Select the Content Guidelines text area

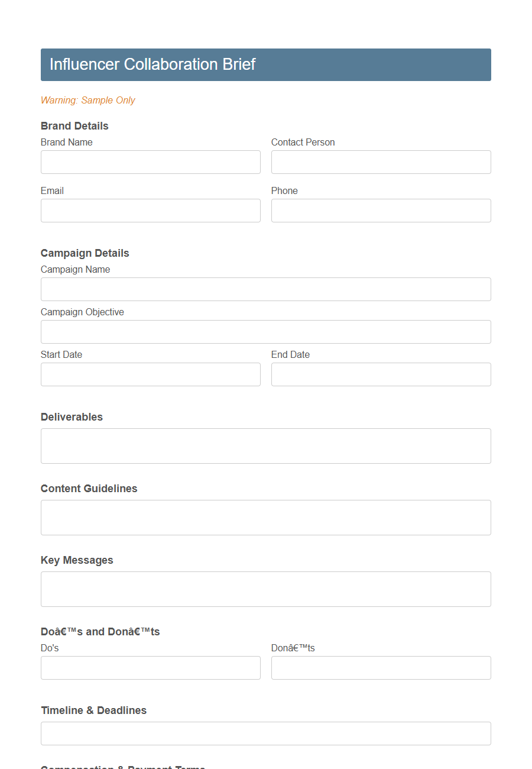(265, 517)
